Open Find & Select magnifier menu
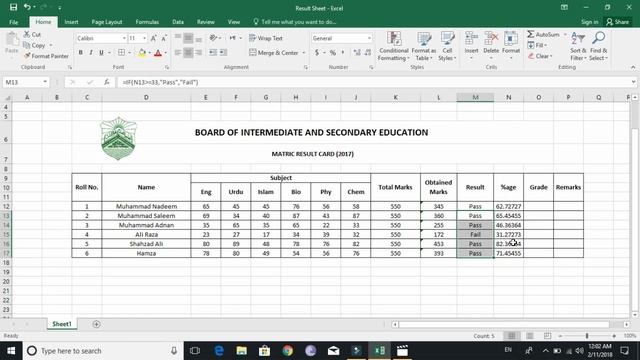Image resolution: width=640 pixels, height=360 pixels. 598,46
